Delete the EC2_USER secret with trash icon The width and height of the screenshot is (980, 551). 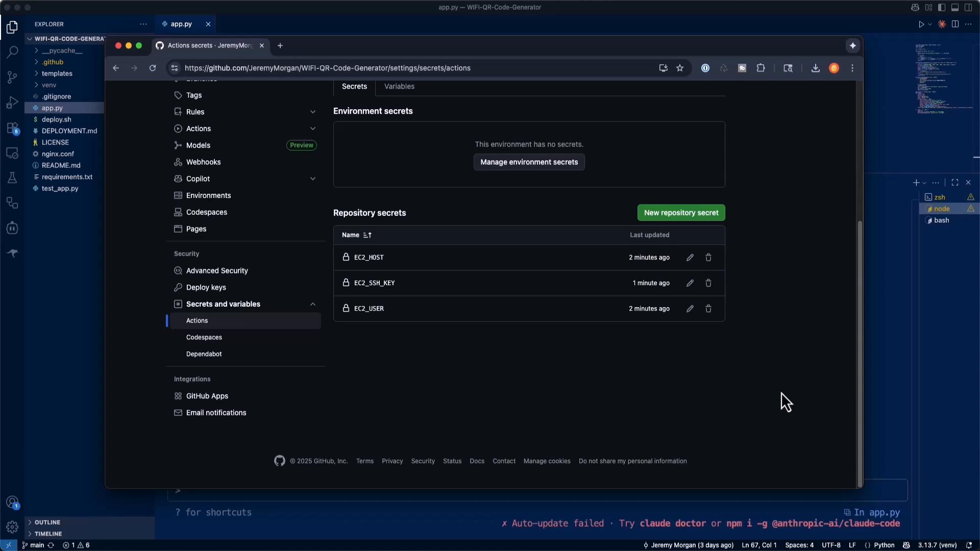pos(708,309)
